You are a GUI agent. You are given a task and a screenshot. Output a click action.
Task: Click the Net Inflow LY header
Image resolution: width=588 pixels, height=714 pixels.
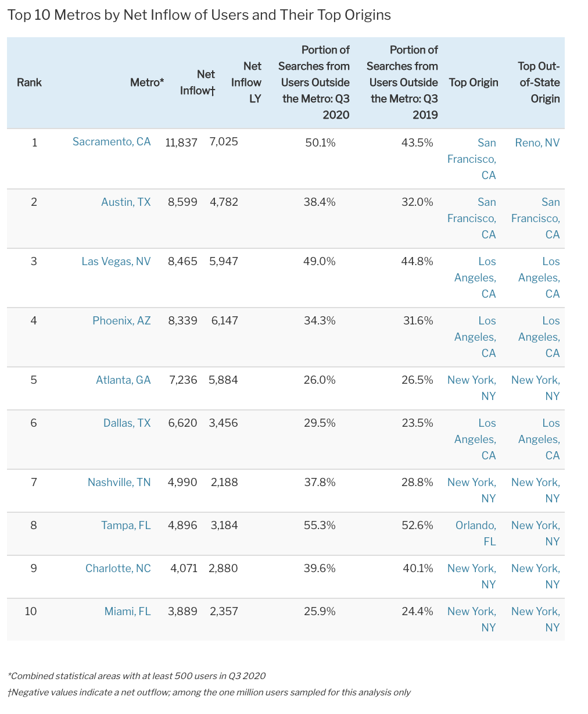click(x=246, y=83)
